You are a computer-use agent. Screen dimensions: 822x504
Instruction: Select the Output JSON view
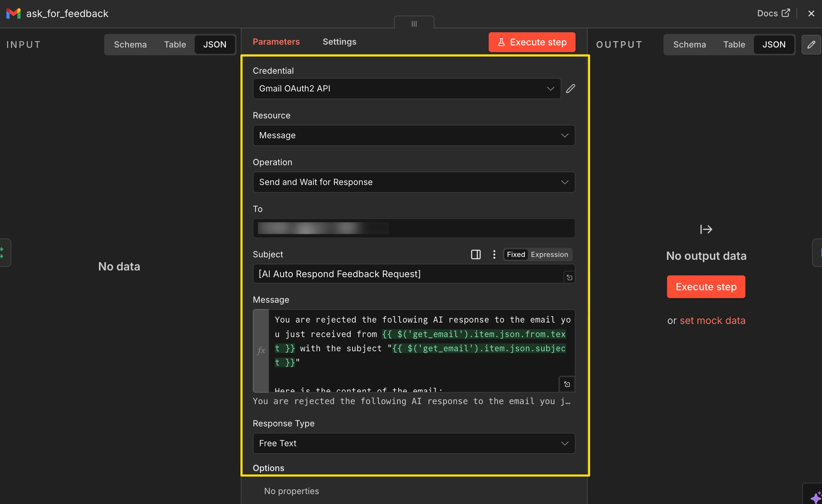(x=774, y=44)
